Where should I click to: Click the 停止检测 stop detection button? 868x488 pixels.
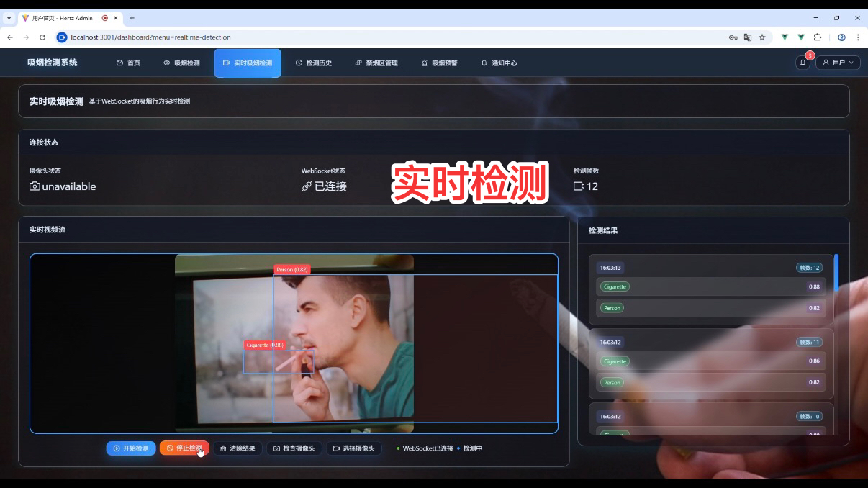pyautogui.click(x=184, y=448)
